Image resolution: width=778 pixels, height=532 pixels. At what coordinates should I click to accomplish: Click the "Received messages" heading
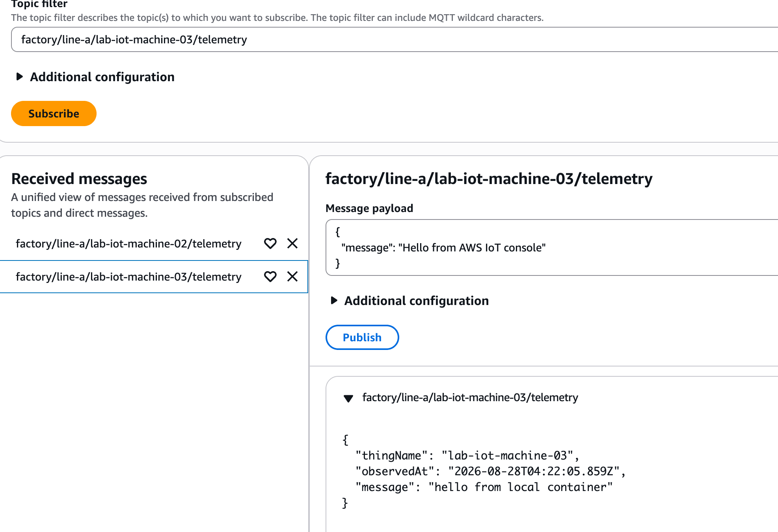click(x=79, y=179)
